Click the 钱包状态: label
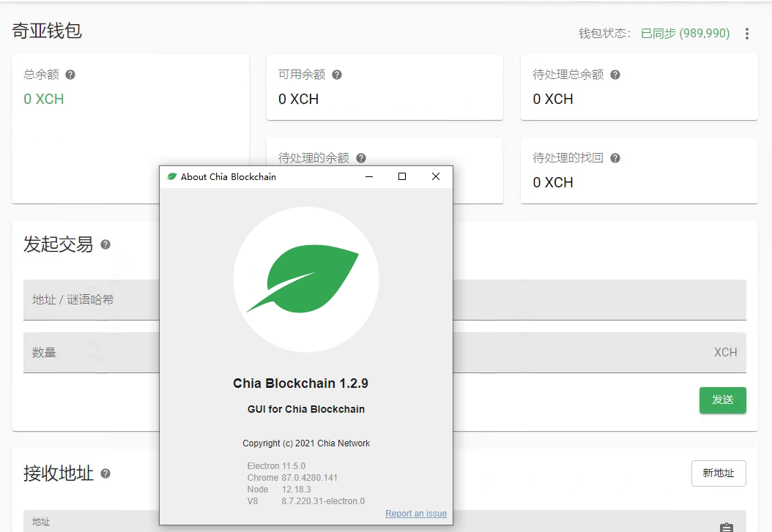The width and height of the screenshot is (772, 532). pos(605,34)
